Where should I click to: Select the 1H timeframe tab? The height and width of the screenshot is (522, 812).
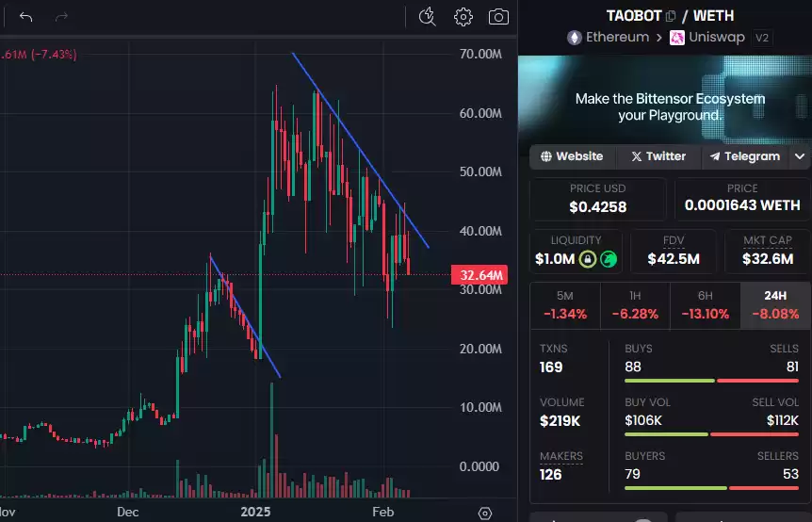[636, 305]
